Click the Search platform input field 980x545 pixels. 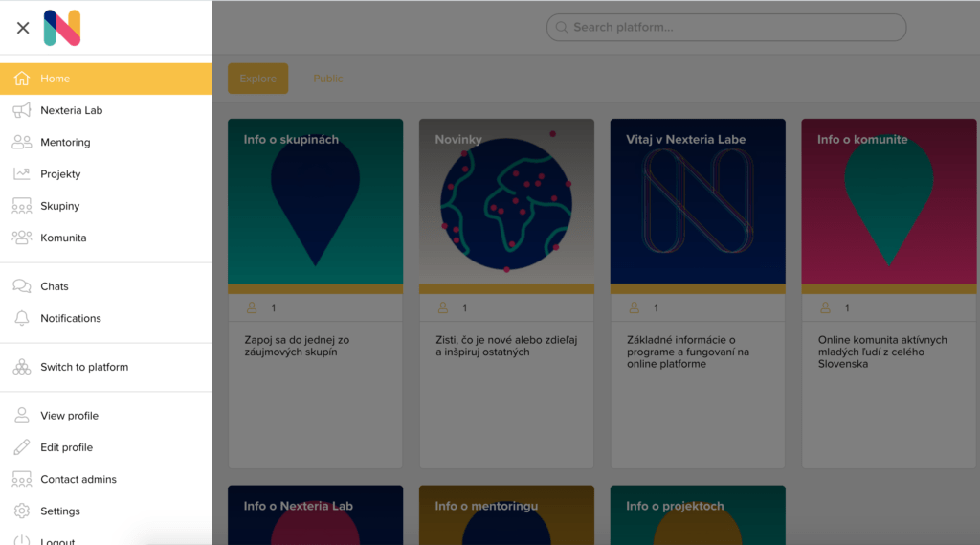click(x=727, y=28)
